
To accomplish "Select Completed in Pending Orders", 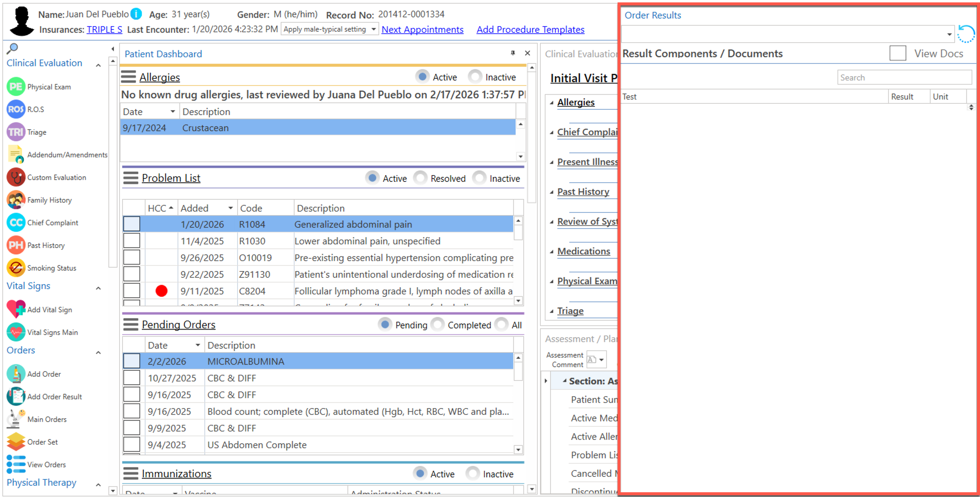I will pos(438,325).
